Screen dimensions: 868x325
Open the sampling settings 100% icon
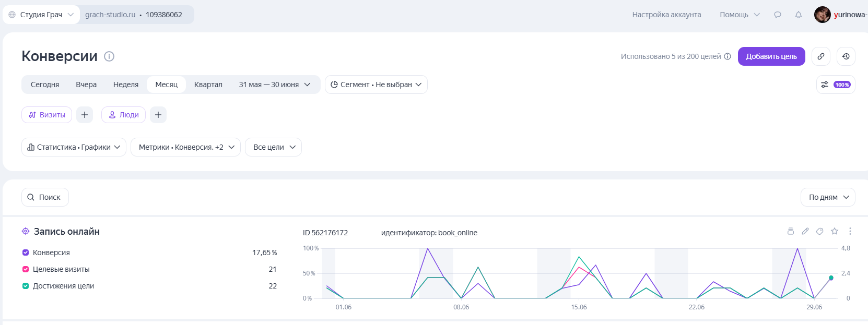point(836,85)
